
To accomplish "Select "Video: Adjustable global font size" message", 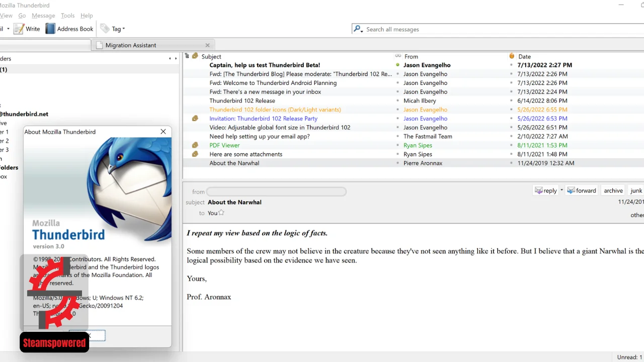I will pyautogui.click(x=280, y=128).
